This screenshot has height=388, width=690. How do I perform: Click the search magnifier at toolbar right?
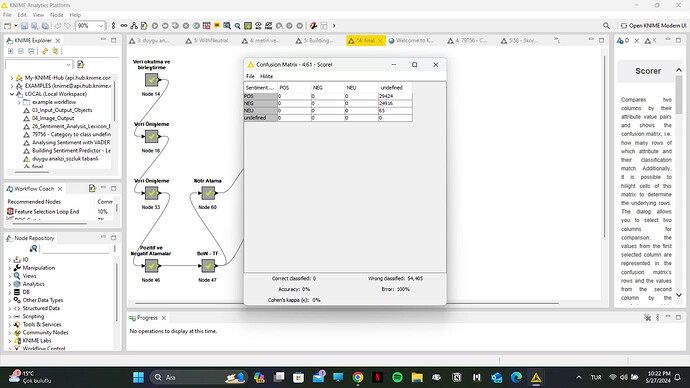coord(606,26)
